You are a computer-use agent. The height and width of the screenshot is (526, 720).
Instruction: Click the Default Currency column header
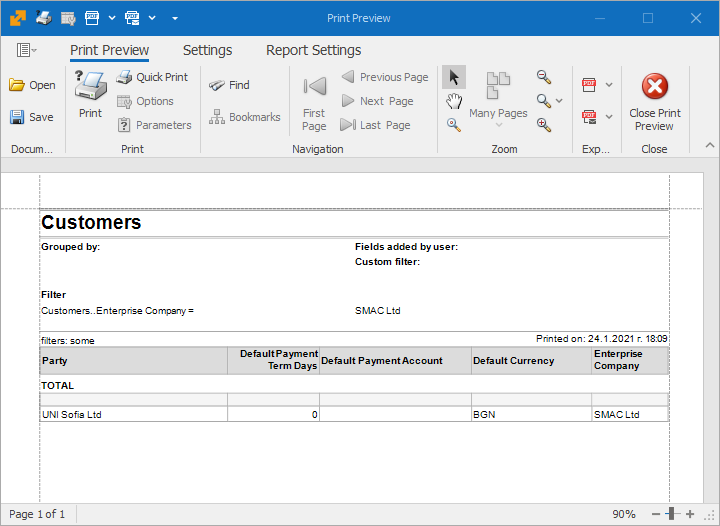coord(531,361)
